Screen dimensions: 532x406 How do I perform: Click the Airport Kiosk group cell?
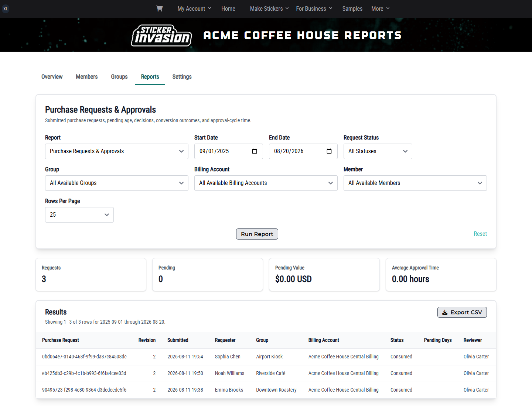click(269, 357)
